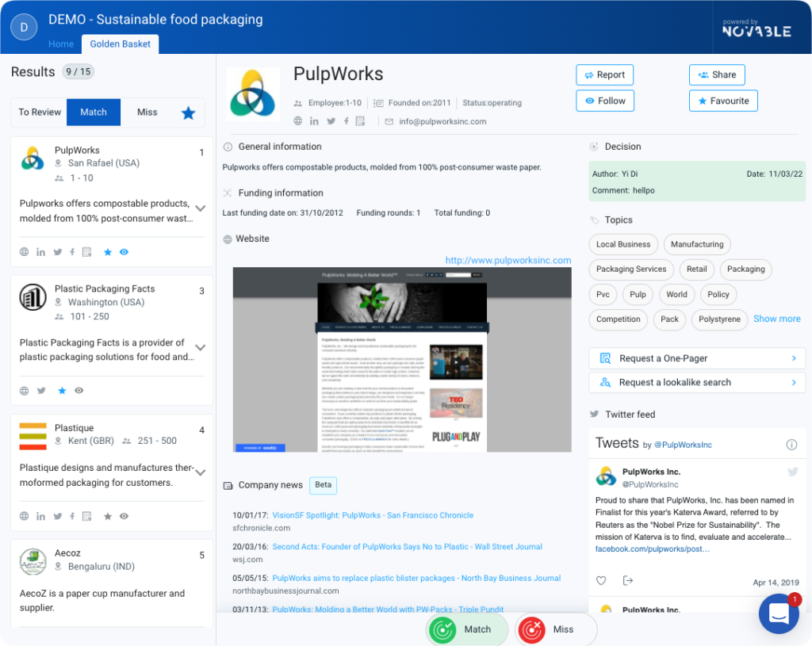
Task: Toggle follow eye on Plastique card
Action: 124,516
